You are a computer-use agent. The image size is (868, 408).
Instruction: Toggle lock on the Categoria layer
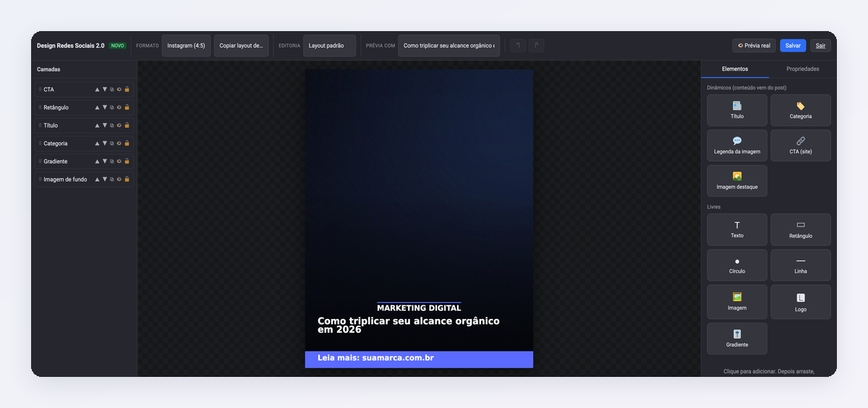coord(127,143)
